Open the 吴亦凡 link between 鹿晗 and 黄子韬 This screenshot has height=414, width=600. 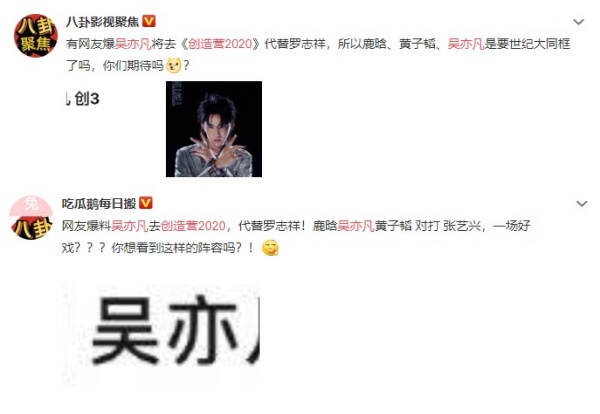pos(355,226)
